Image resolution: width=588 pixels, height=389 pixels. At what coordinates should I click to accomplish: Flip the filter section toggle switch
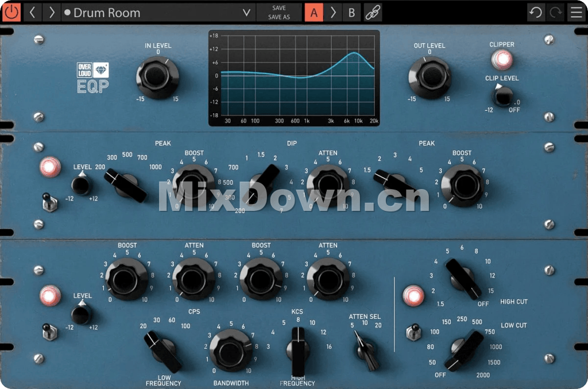413,332
